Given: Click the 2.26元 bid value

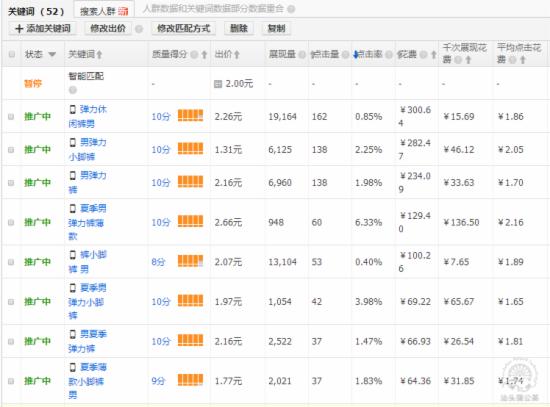Looking at the screenshot, I should [228, 116].
